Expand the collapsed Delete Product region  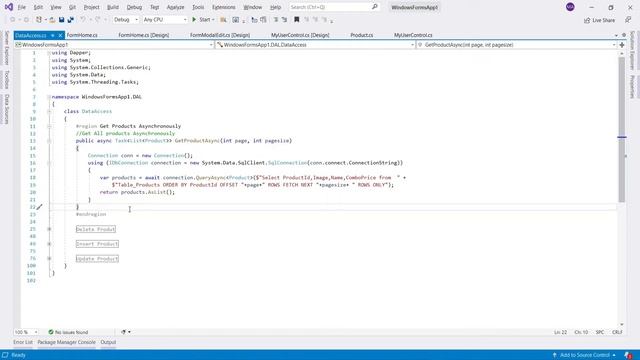(x=49, y=229)
